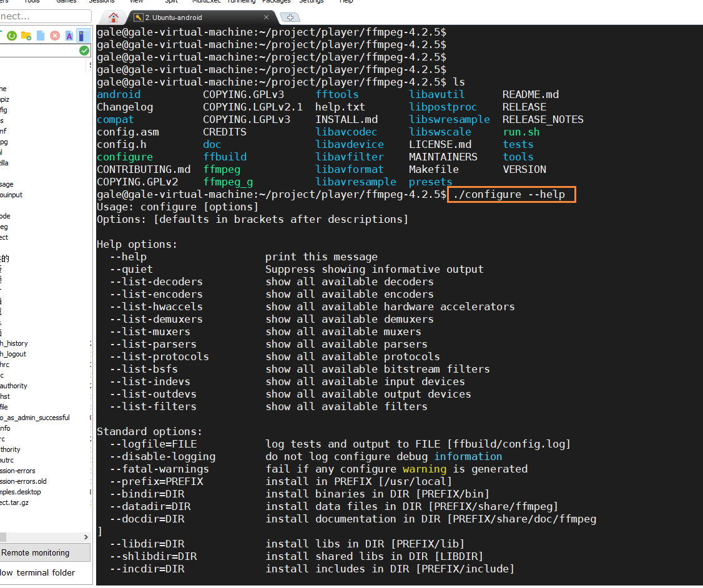Screen dimensions: 703x588
Task: Refresh the remote file list with the green reload icon
Action: click(12, 36)
